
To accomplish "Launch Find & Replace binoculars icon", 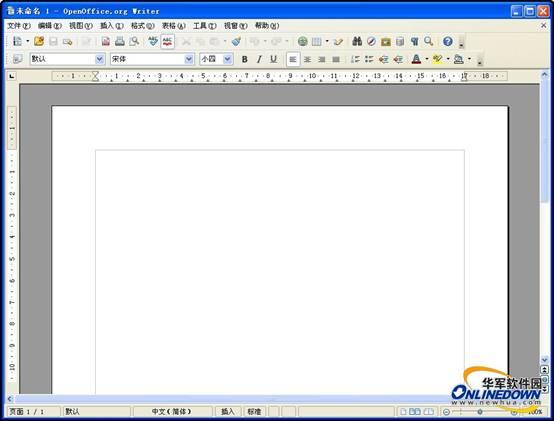I will coord(357,41).
